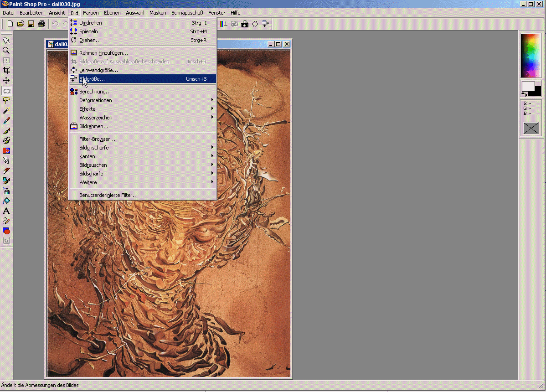Image resolution: width=546 pixels, height=392 pixels.
Task: Click the Open file toolbar icon
Action: pyautogui.click(x=21, y=24)
